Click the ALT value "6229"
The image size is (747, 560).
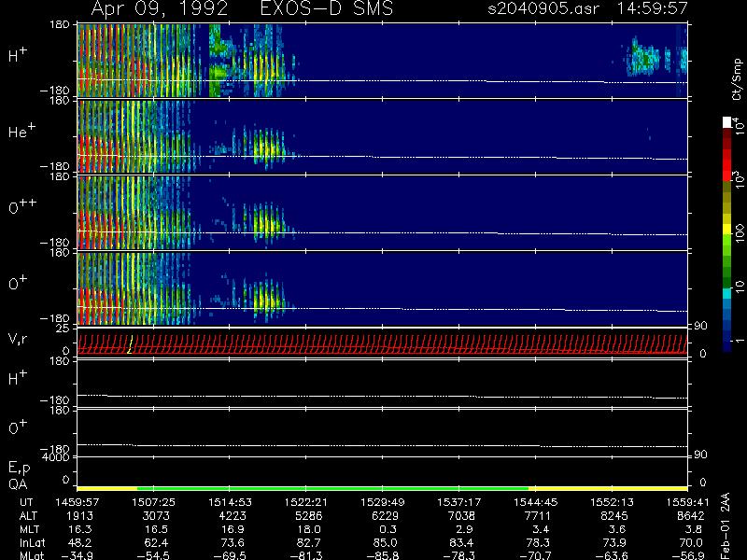click(x=385, y=516)
